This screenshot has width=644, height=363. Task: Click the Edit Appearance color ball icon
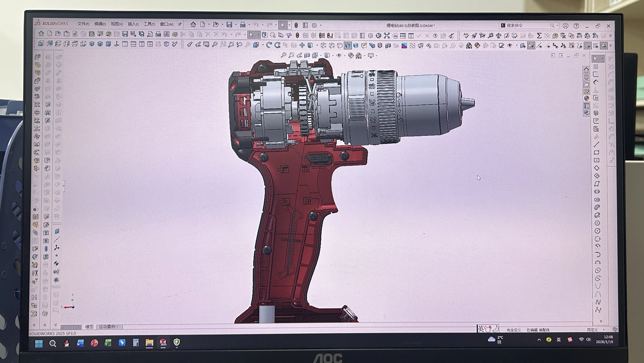(x=351, y=56)
